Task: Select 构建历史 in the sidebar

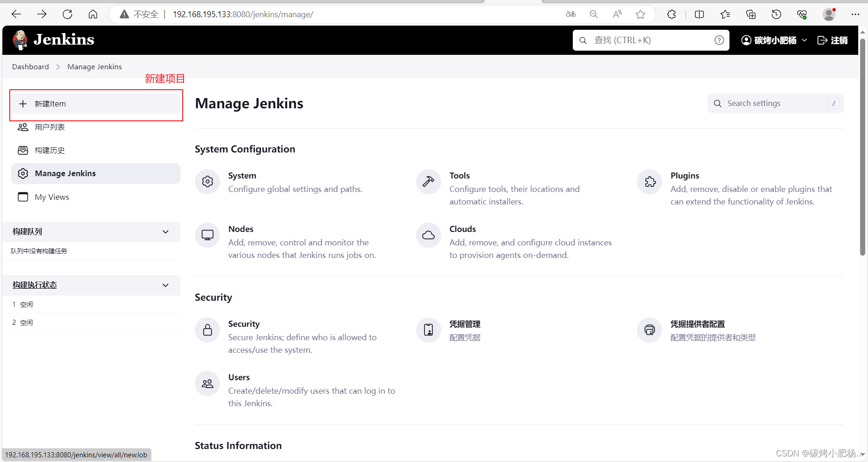Action: coord(96,150)
